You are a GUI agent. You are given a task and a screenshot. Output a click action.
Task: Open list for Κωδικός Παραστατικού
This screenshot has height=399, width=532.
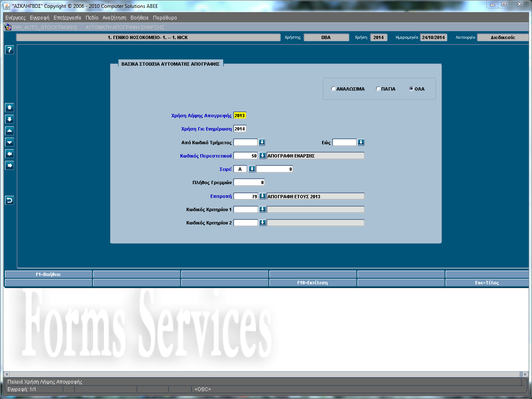click(x=262, y=155)
